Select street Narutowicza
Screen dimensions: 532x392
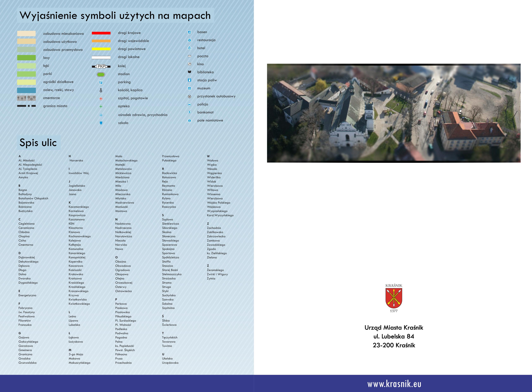[123, 236]
